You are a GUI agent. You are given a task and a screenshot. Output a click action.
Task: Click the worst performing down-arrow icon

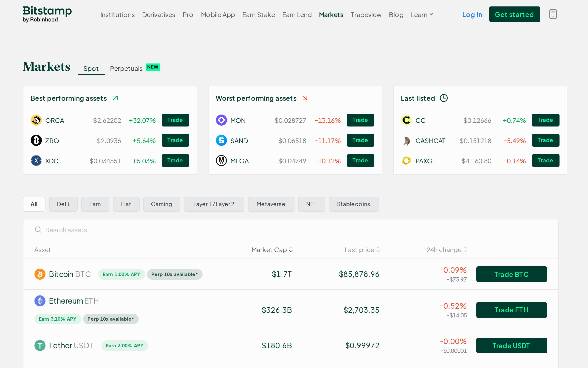tap(305, 98)
